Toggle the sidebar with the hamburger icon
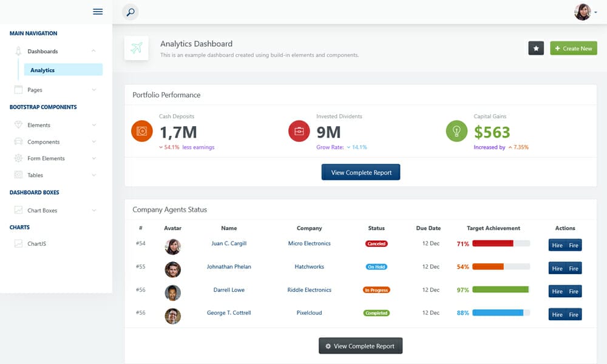This screenshot has height=364, width=607. (x=98, y=11)
